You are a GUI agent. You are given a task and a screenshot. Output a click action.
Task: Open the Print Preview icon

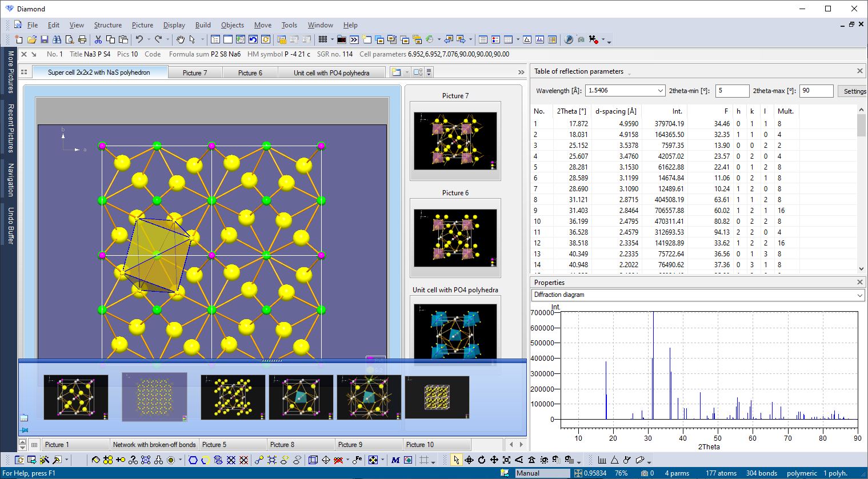(70, 39)
